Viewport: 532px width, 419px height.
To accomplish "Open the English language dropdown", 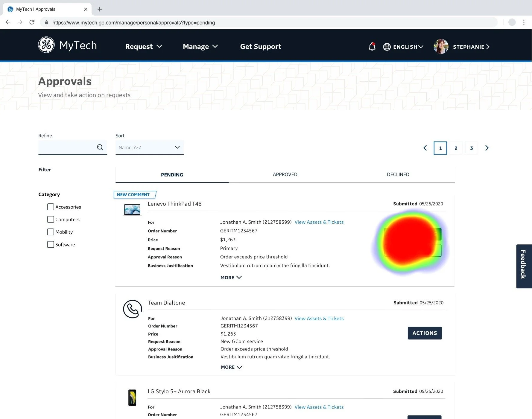I will [408, 47].
